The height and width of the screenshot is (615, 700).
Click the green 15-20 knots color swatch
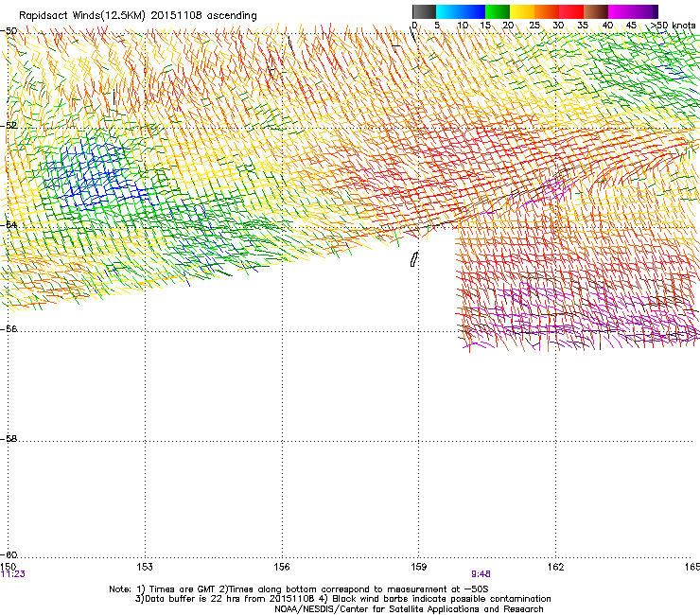pyautogui.click(x=498, y=11)
